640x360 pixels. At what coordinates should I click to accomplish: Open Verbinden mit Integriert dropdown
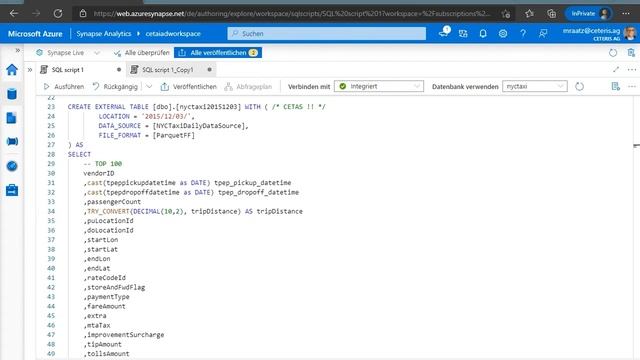[379, 87]
